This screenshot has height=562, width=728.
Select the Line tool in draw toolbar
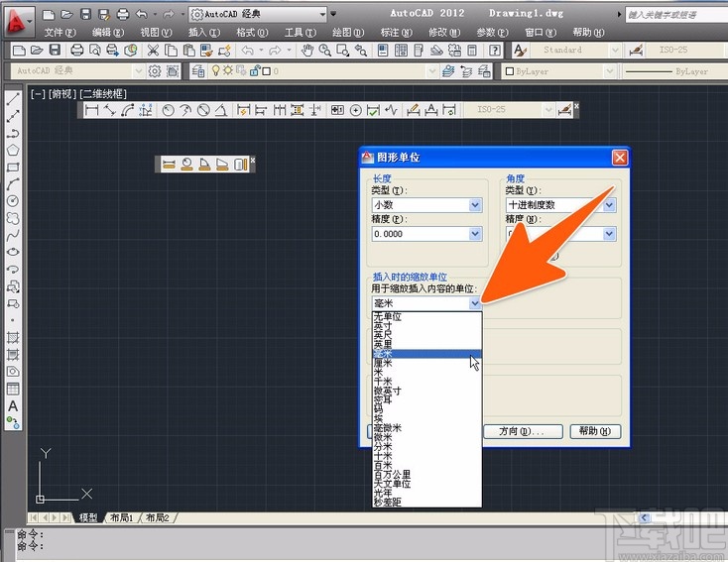click(13, 99)
